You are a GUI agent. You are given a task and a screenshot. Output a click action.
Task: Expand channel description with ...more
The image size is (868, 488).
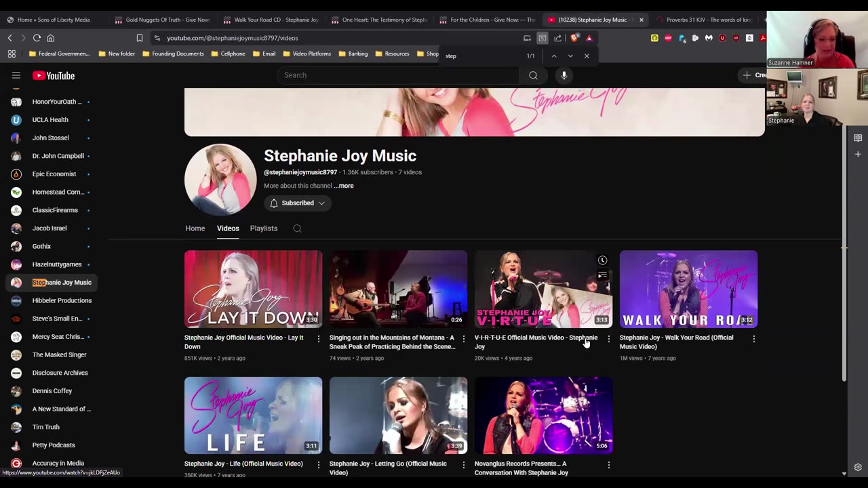[344, 186]
